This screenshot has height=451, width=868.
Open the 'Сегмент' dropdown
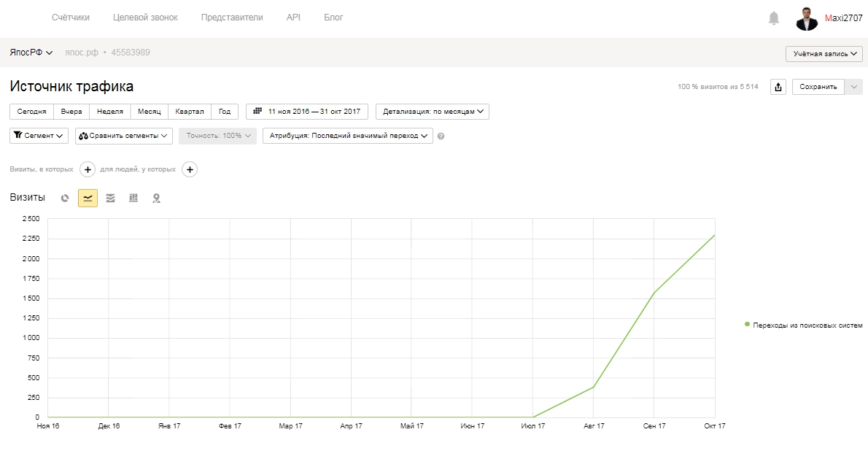tap(39, 136)
